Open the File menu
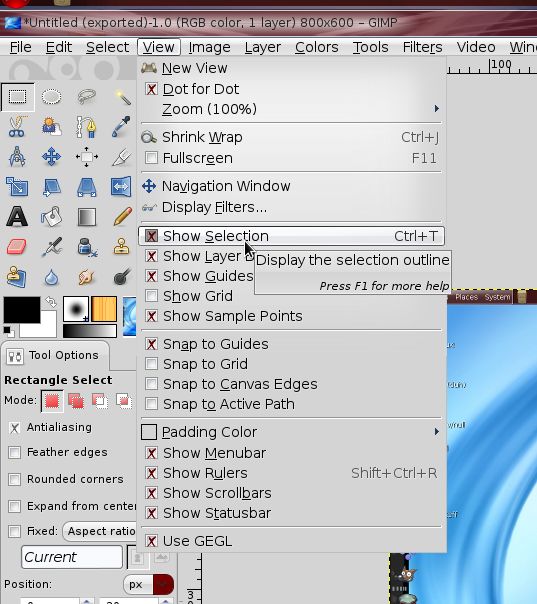537x604 pixels. click(x=20, y=47)
